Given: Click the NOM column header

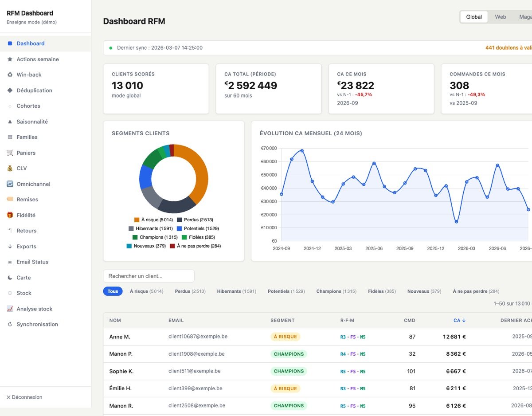Looking at the screenshot, I should click(x=115, y=320).
